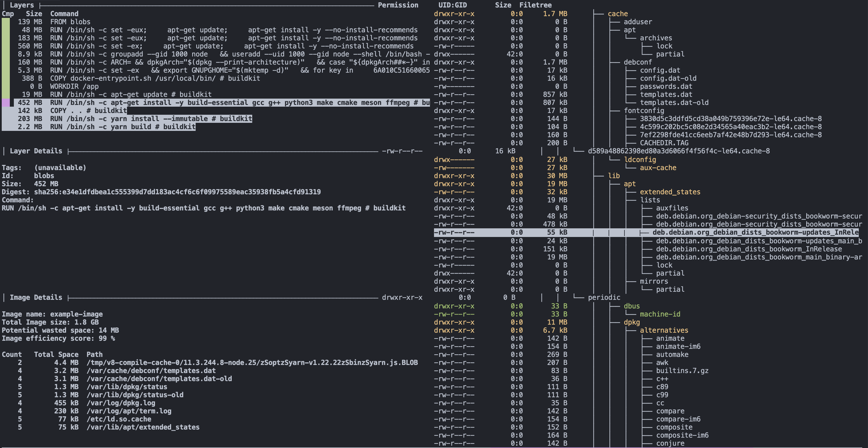Focus the Layers pane header
Viewport: 868px width, 448px height.
[x=22, y=5]
